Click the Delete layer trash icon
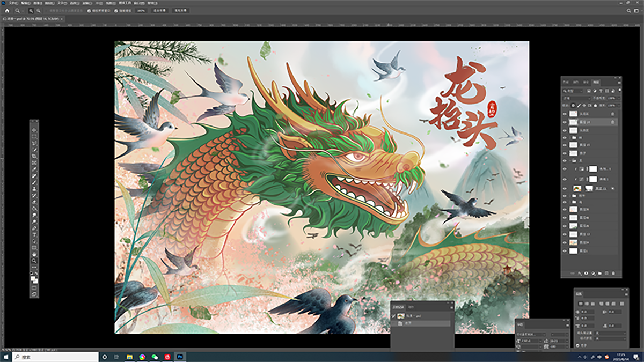644x362 pixels. tap(613, 273)
